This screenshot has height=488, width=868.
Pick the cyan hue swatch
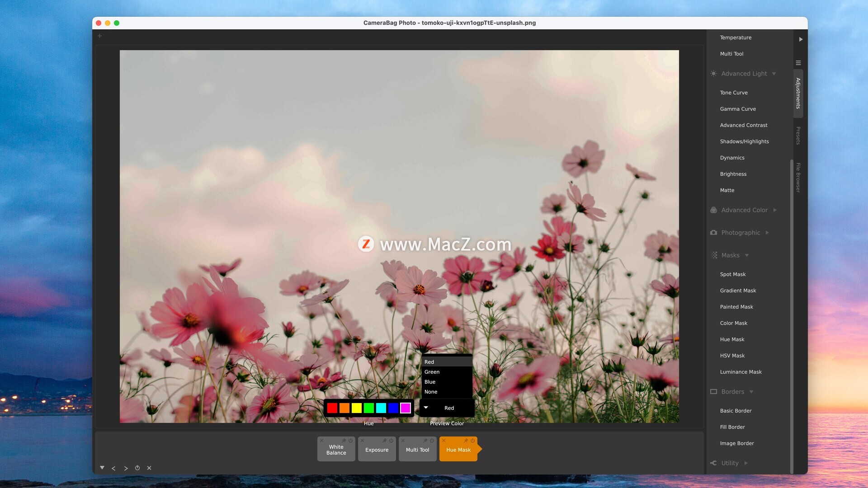point(381,408)
